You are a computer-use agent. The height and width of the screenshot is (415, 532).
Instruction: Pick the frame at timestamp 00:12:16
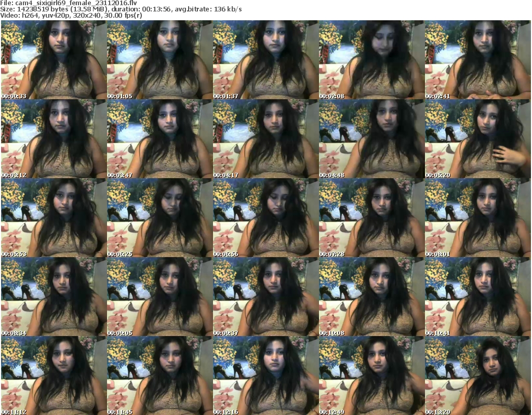tap(265, 376)
